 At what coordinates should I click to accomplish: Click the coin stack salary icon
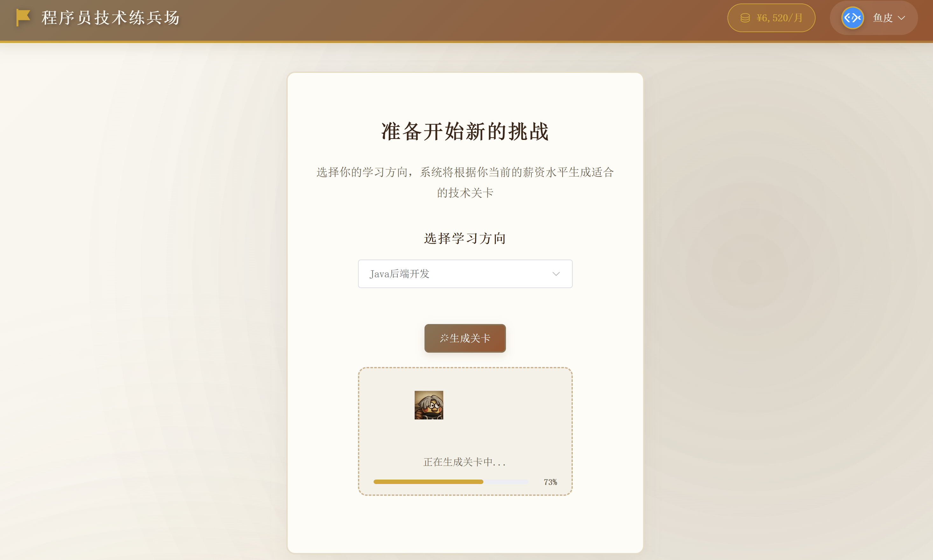pos(745,18)
